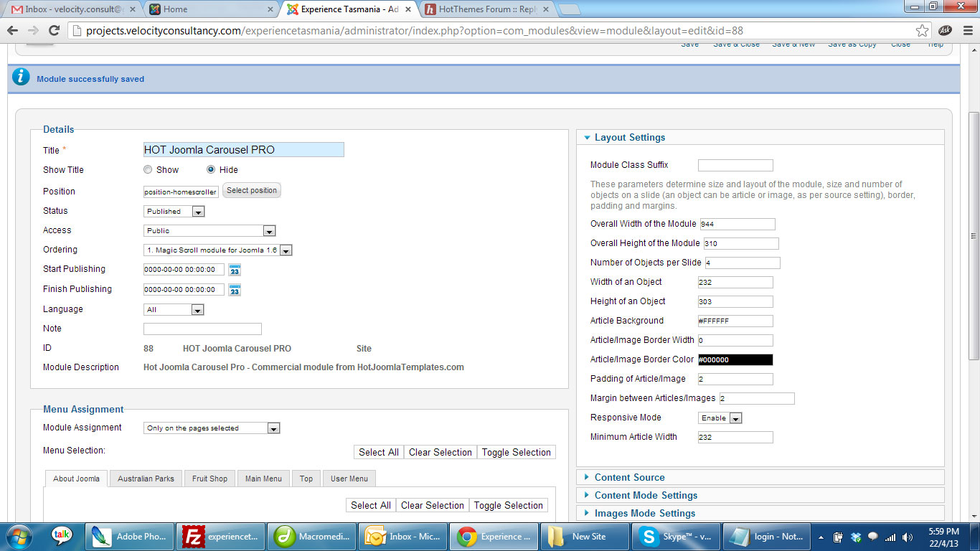Select Hide for Show Title
This screenshot has width=980, height=551.
click(x=211, y=170)
